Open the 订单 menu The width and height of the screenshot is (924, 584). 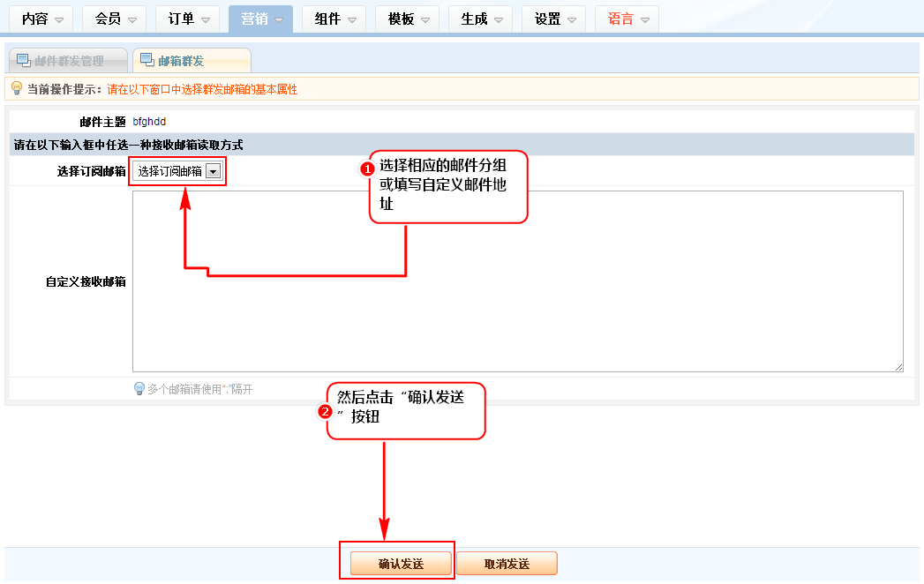point(188,19)
